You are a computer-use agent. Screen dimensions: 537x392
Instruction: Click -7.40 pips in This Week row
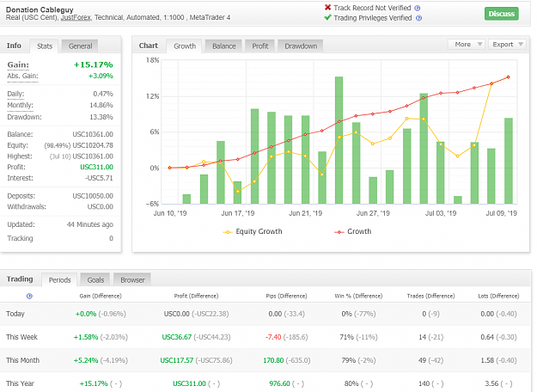(x=273, y=337)
